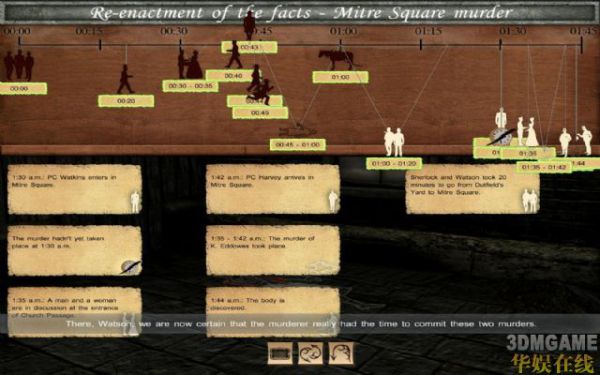This screenshot has width=600, height=375.
Task: Select the lying body silhouette above 00:45 - 01:00
Action: [298, 131]
